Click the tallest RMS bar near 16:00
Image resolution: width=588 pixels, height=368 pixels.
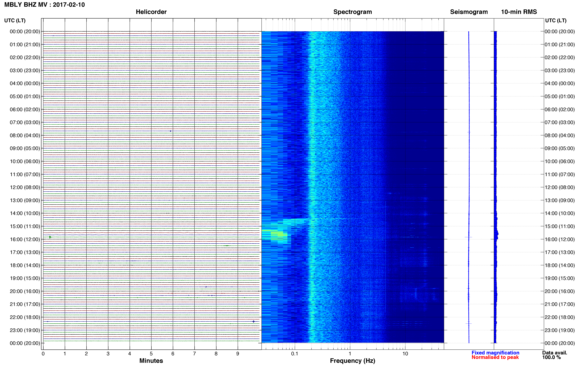(496, 234)
